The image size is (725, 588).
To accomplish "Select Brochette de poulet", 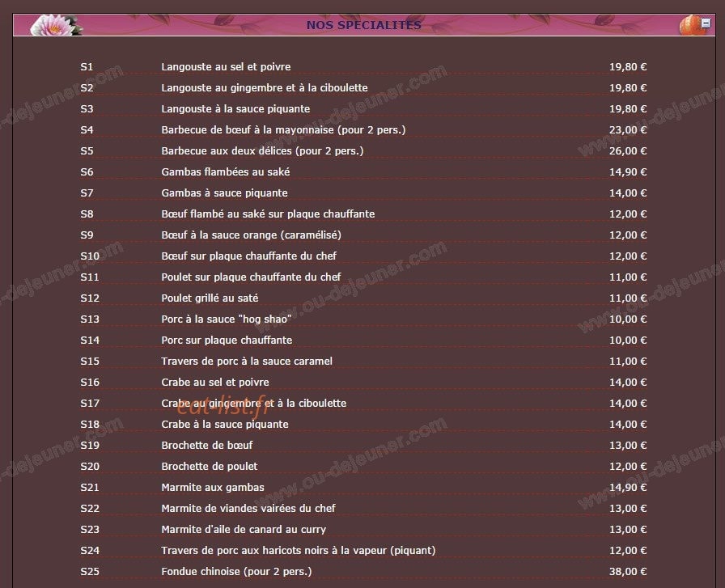I will point(209,467).
